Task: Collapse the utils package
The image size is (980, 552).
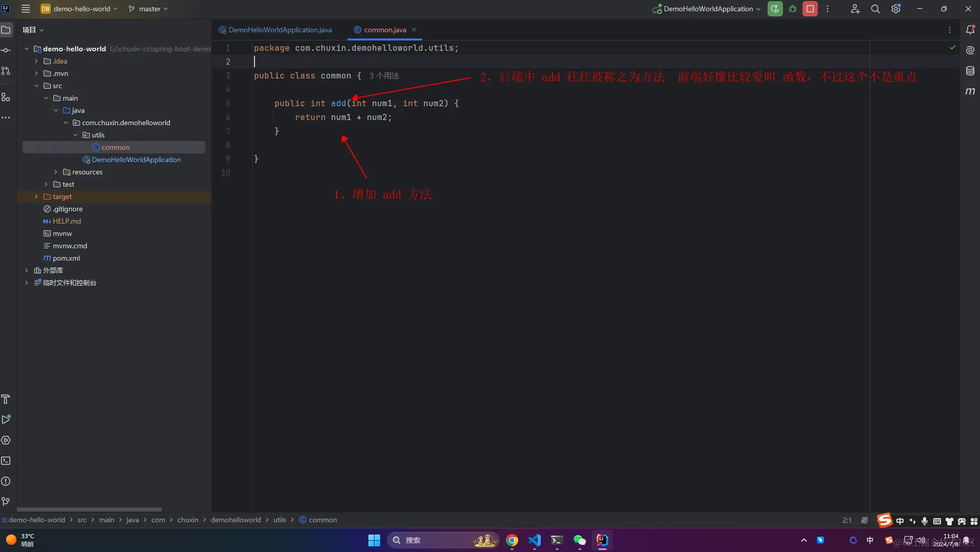Action: (75, 135)
